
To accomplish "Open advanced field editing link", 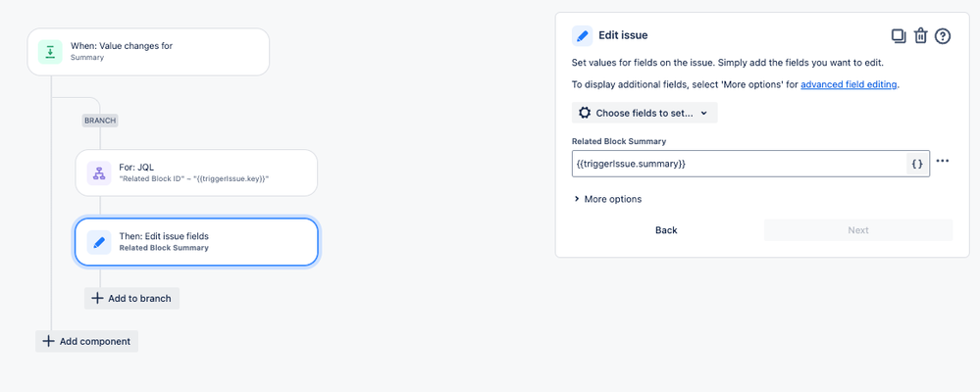I will pos(850,84).
